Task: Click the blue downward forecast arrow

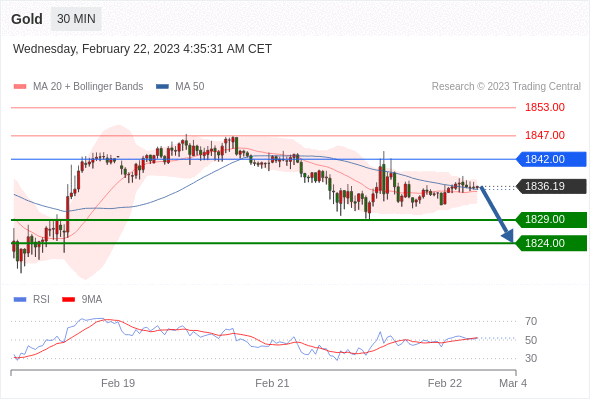Action: (496, 214)
